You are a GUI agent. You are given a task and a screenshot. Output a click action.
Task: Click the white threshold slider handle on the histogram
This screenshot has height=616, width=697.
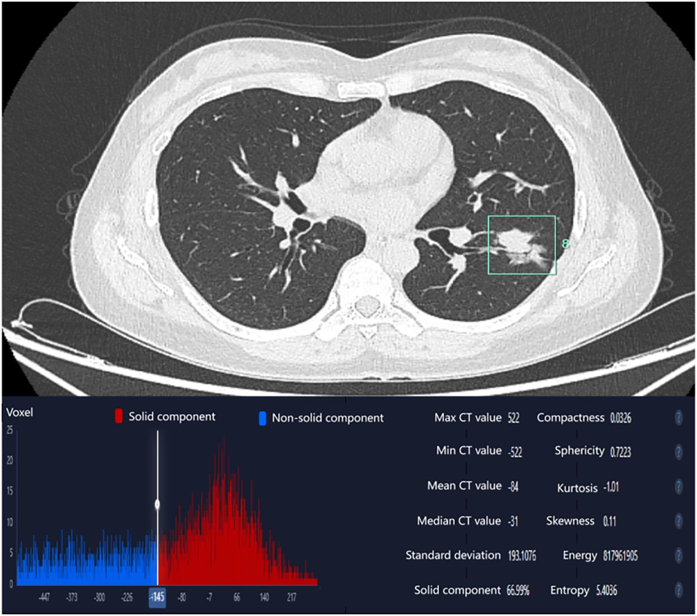click(157, 504)
